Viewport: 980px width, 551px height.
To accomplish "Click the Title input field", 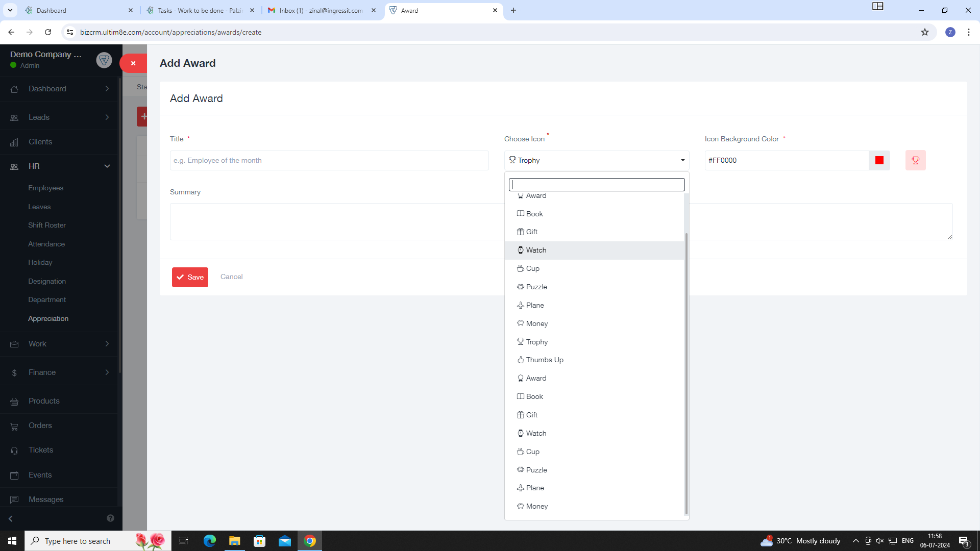I will pos(329,160).
